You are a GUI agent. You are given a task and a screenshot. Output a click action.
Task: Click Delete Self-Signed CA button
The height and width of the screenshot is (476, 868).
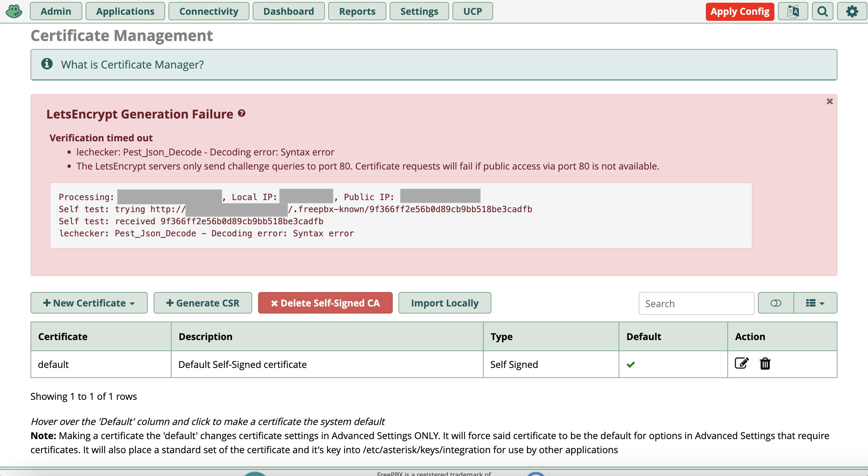325,303
